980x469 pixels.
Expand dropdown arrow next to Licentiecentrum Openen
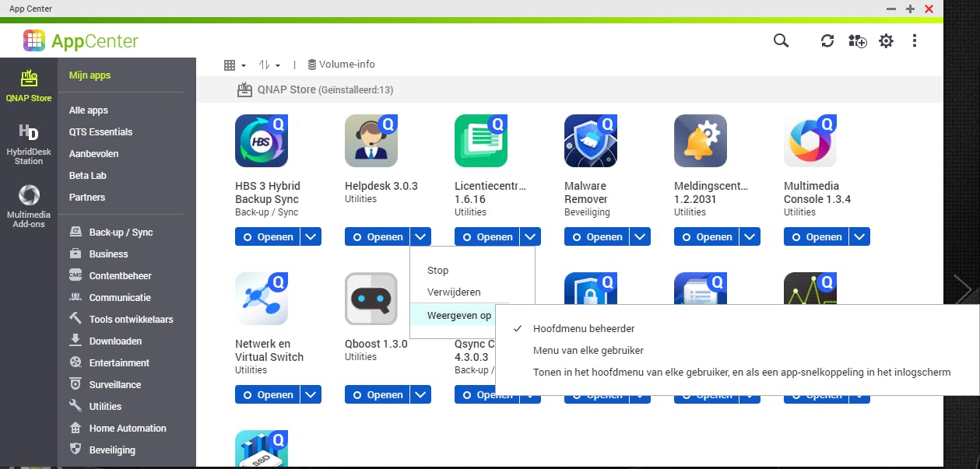point(530,236)
